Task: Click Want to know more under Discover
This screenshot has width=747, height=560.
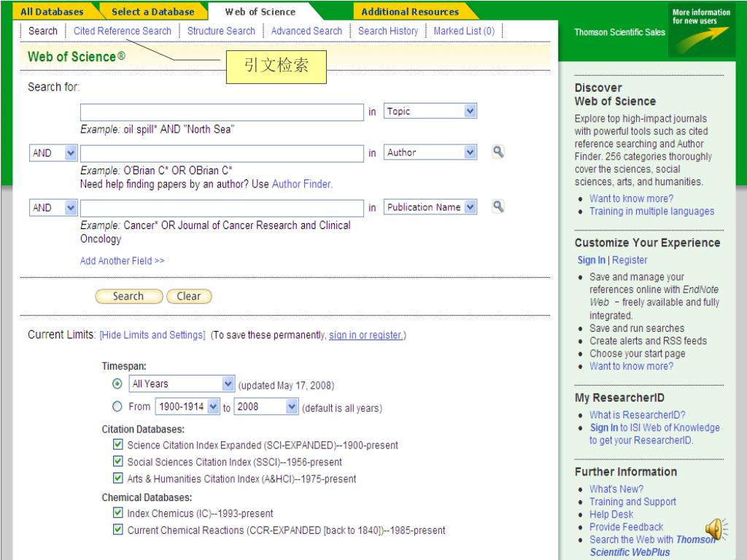Action: click(631, 198)
